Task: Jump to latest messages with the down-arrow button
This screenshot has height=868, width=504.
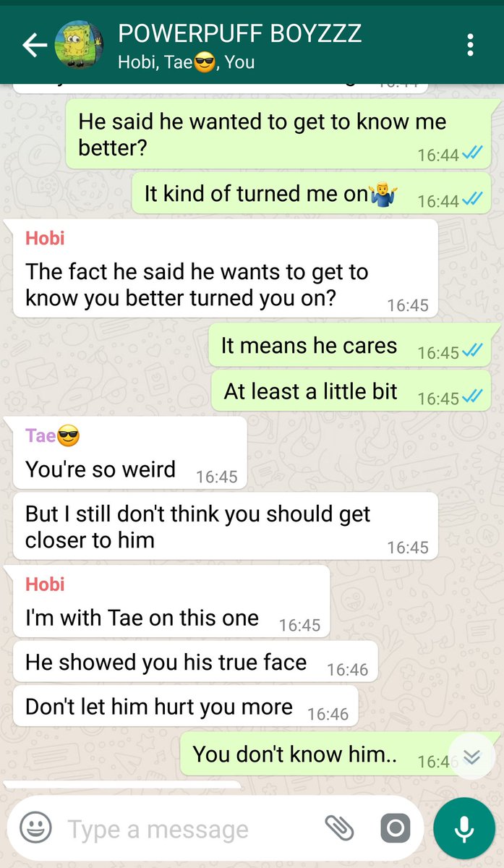Action: tap(471, 757)
